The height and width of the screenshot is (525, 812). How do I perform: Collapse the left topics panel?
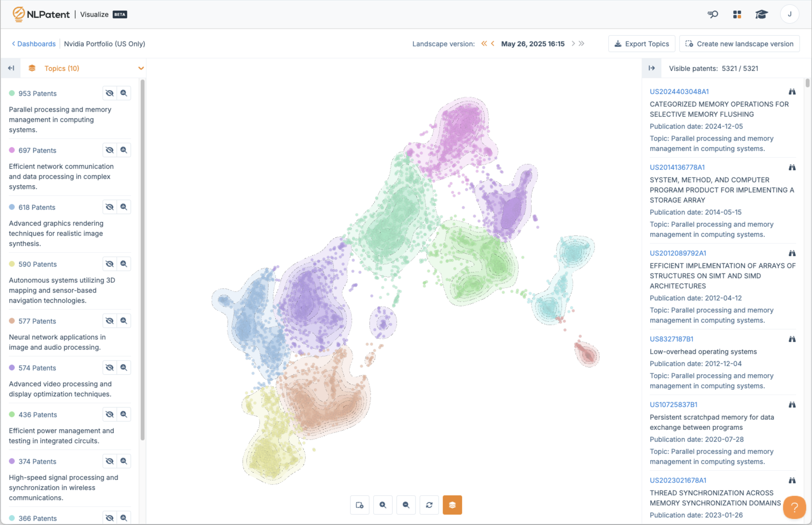[x=11, y=68]
